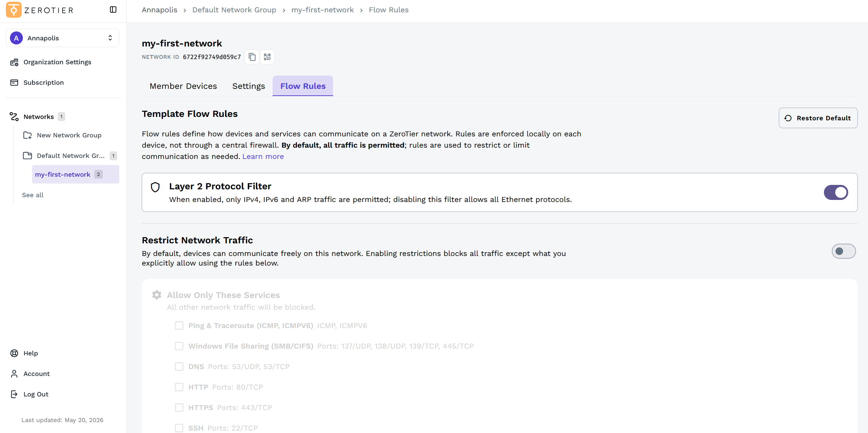Log Out of ZeroTier
The image size is (868, 433).
[x=36, y=394]
